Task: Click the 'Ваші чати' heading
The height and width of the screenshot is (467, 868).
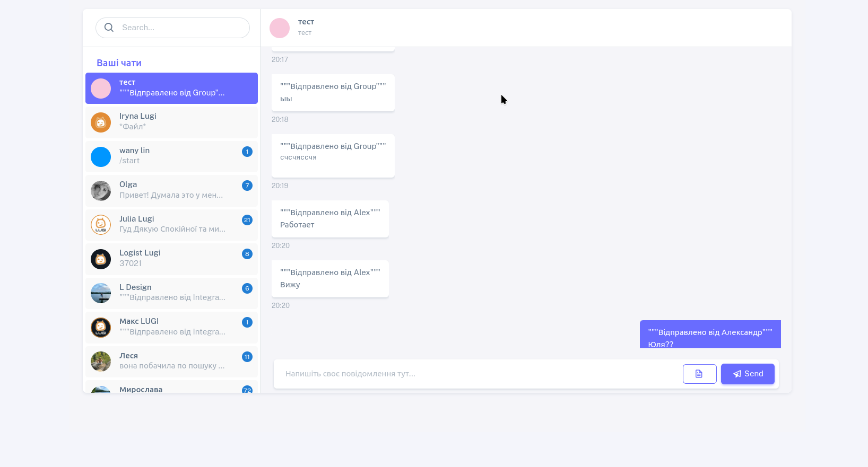Action: click(119, 63)
